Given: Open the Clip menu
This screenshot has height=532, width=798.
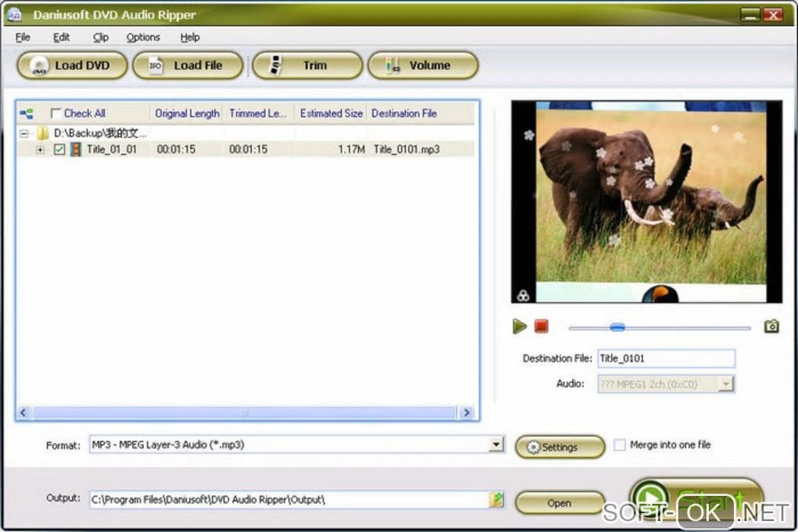Looking at the screenshot, I should pyautogui.click(x=100, y=38).
